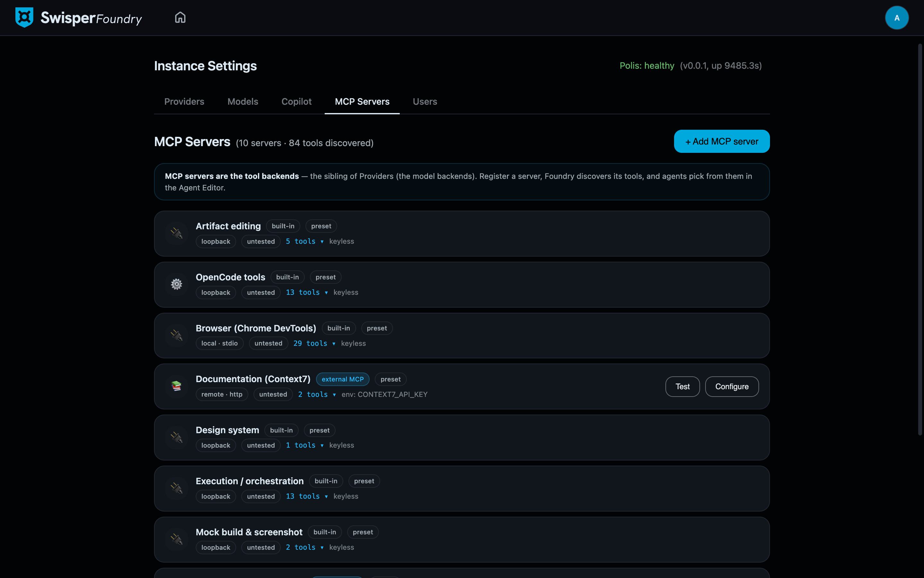The height and width of the screenshot is (578, 924).
Task: Click the Add MCP server button
Action: coord(722,141)
